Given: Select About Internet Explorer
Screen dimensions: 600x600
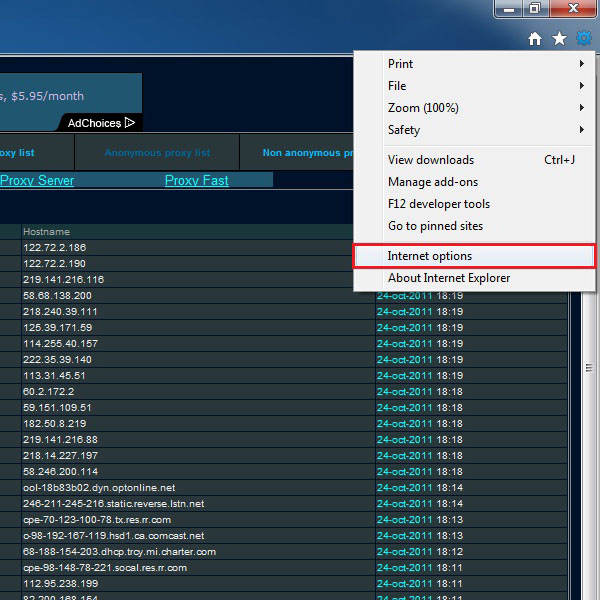Looking at the screenshot, I should point(474,278).
